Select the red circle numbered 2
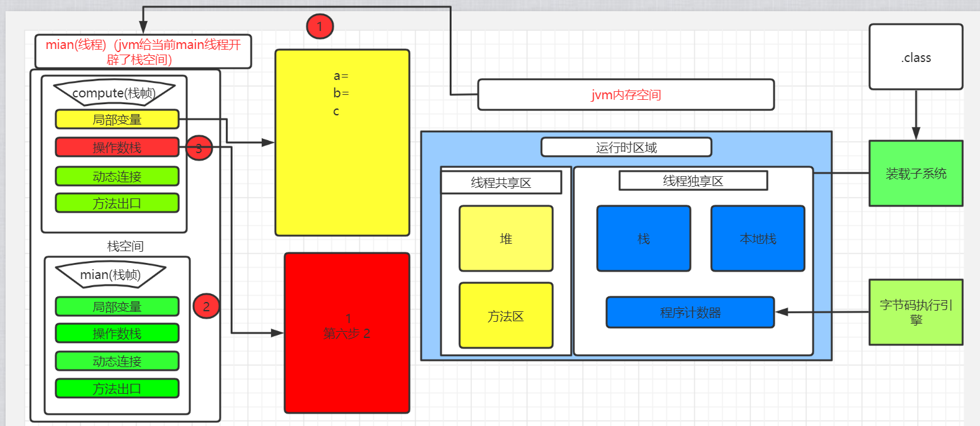Viewport: 980px width, 426px height. click(x=206, y=306)
